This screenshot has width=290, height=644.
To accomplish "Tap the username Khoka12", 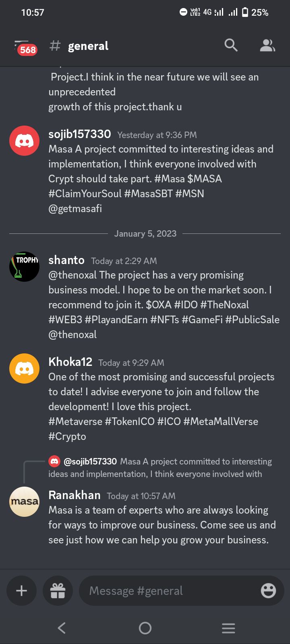I will coord(70,362).
